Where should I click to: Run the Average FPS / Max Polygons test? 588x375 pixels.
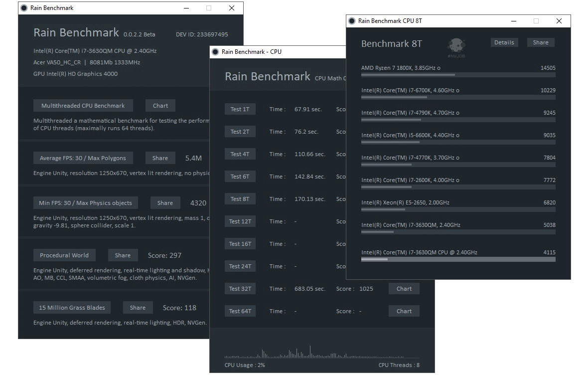(x=83, y=158)
